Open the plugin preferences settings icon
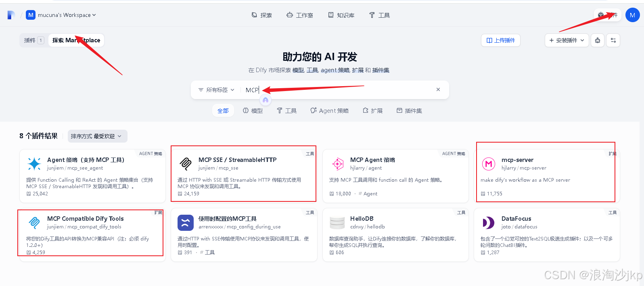 (613, 40)
